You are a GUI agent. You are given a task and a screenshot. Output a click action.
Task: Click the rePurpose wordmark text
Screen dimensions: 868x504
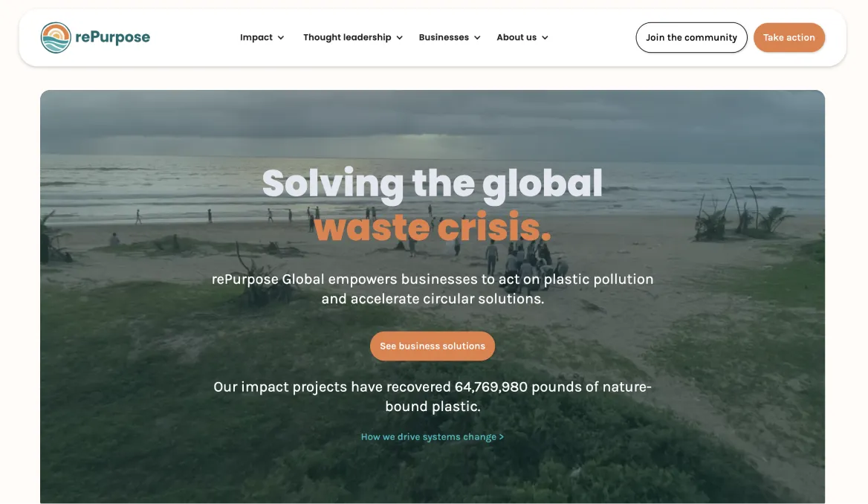click(x=113, y=37)
